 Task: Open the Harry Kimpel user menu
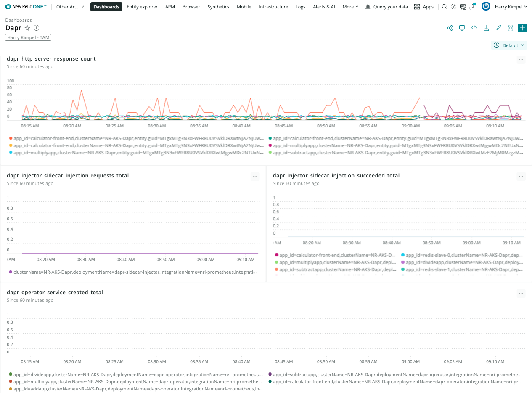tap(511, 7)
